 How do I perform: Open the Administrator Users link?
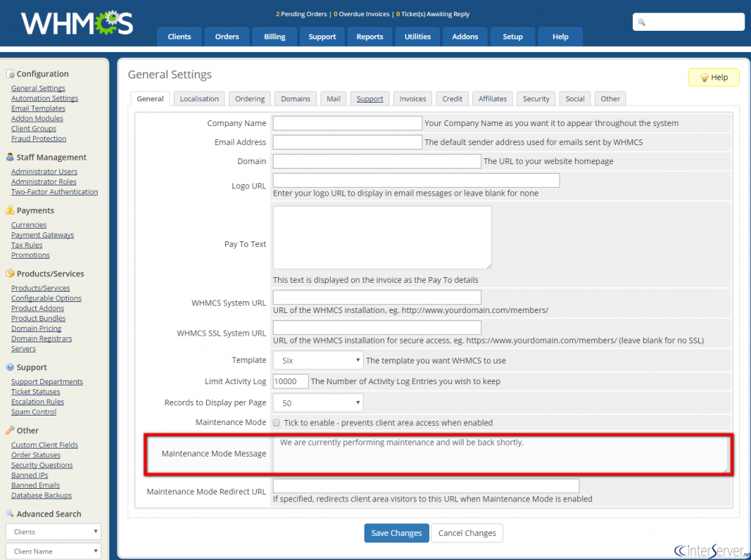click(44, 172)
